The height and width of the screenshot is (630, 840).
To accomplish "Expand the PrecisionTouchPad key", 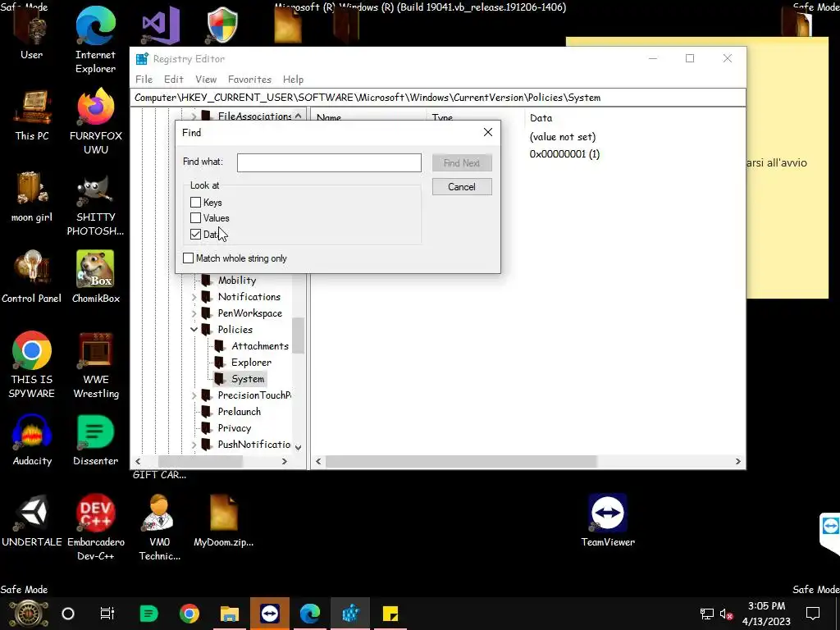I will [194, 395].
